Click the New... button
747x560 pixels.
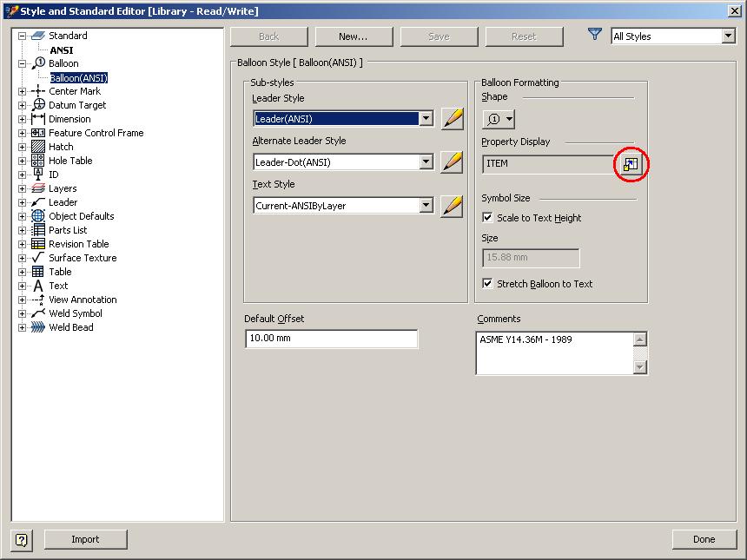coord(354,36)
